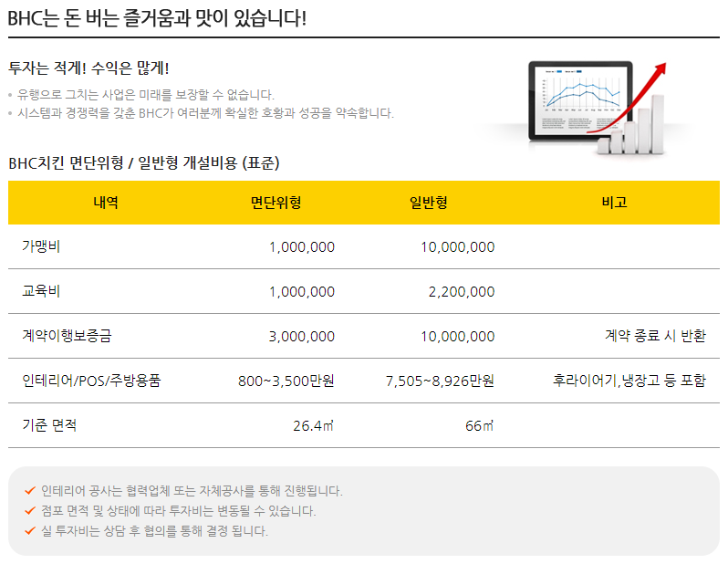Click the value '800~3,500만원'
Screen dimensions: 728x564
pyautogui.click(x=286, y=381)
